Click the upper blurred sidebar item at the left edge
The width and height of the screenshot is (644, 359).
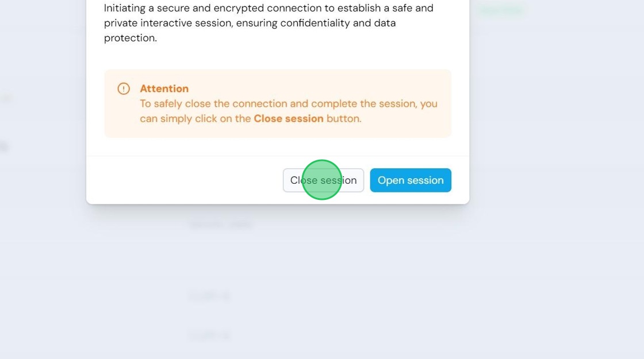(x=5, y=98)
